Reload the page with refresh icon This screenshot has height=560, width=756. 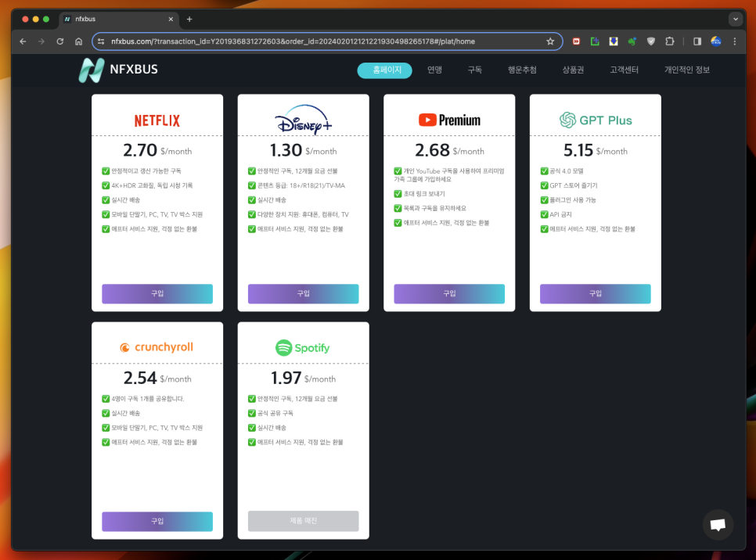coord(59,41)
